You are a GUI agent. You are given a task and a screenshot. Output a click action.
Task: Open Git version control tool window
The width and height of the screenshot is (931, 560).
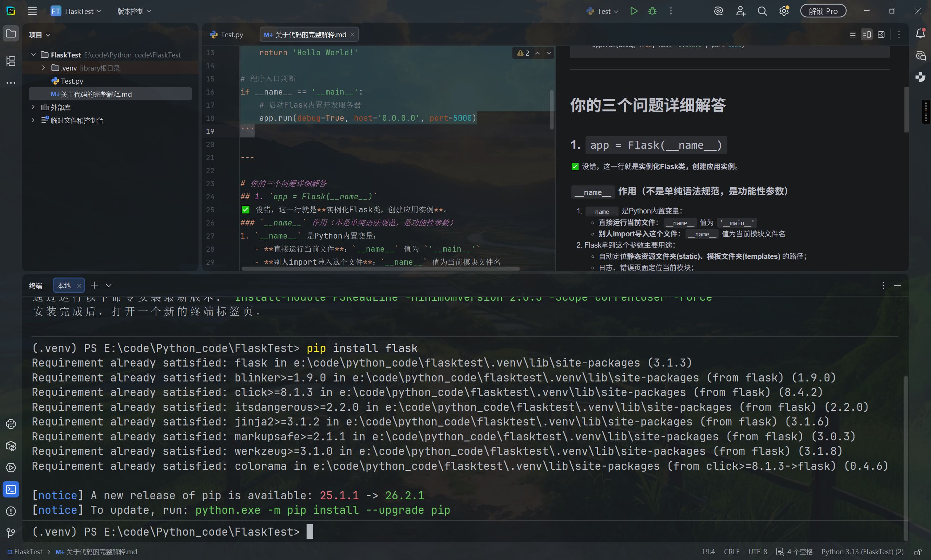tap(11, 532)
